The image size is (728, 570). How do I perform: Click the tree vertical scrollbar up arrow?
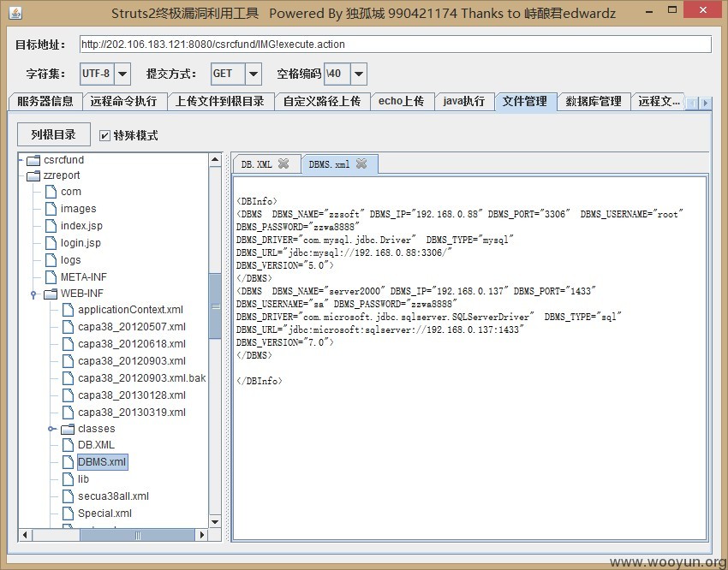click(x=215, y=160)
